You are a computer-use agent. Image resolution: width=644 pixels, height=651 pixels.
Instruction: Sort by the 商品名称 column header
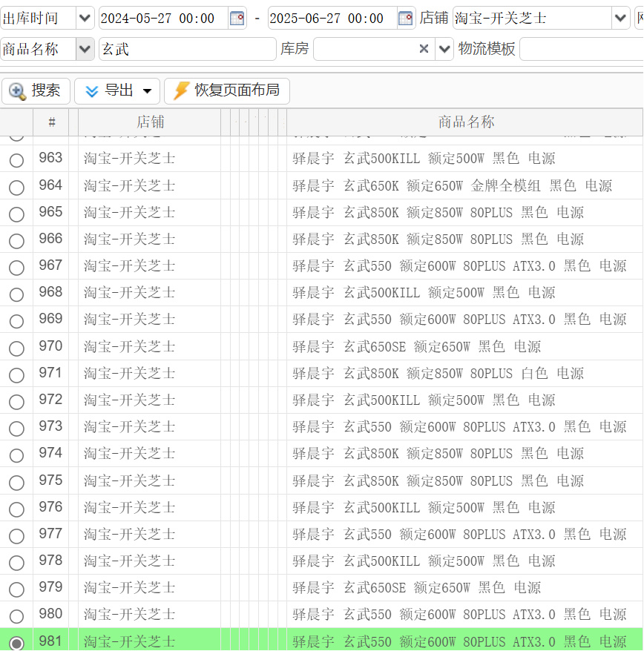464,122
